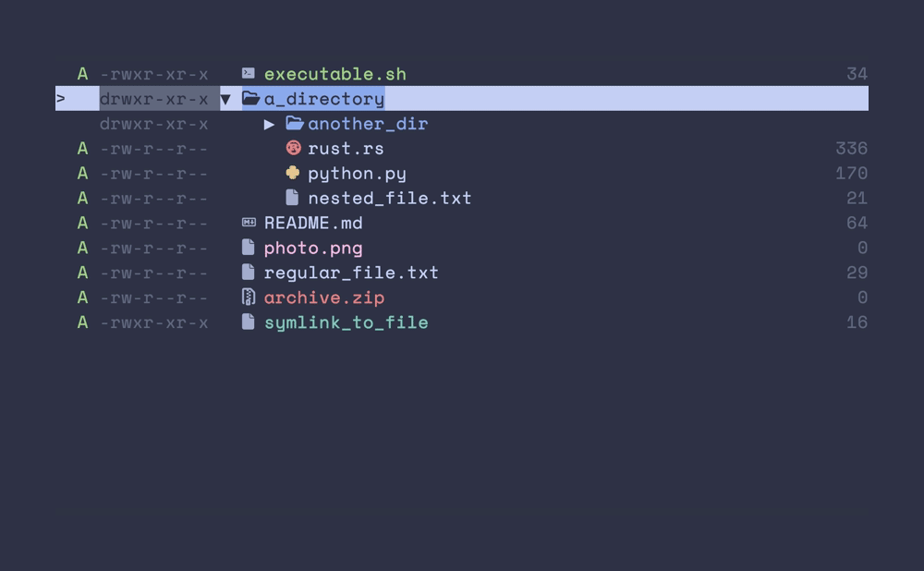Click the file icon beside symlink_to_file
Image resolution: width=924 pixels, height=571 pixels.
pos(247,322)
